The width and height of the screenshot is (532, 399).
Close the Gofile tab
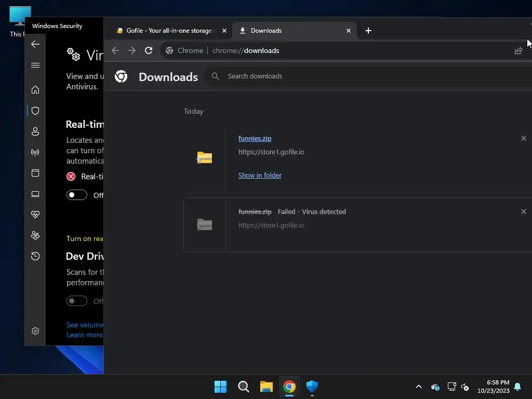point(224,31)
